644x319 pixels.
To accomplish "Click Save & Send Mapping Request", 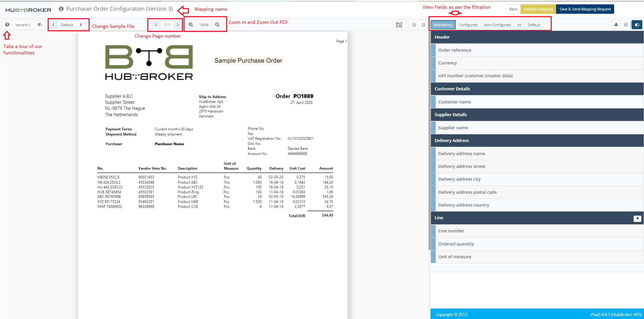I will 585,9.
